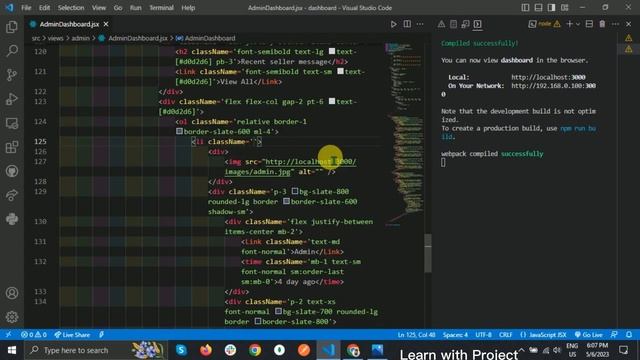
Task: Open the Go menu
Action: [x=118, y=8]
